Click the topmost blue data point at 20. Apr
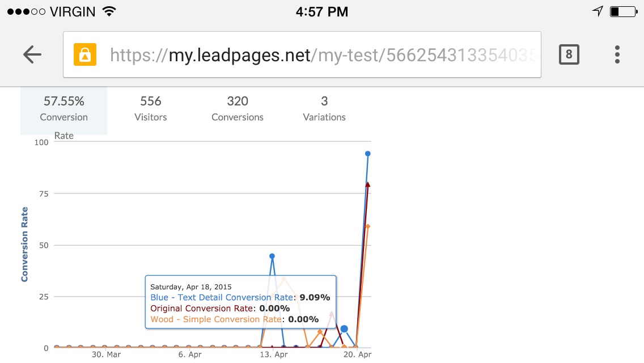The width and height of the screenshot is (644, 363). click(367, 154)
